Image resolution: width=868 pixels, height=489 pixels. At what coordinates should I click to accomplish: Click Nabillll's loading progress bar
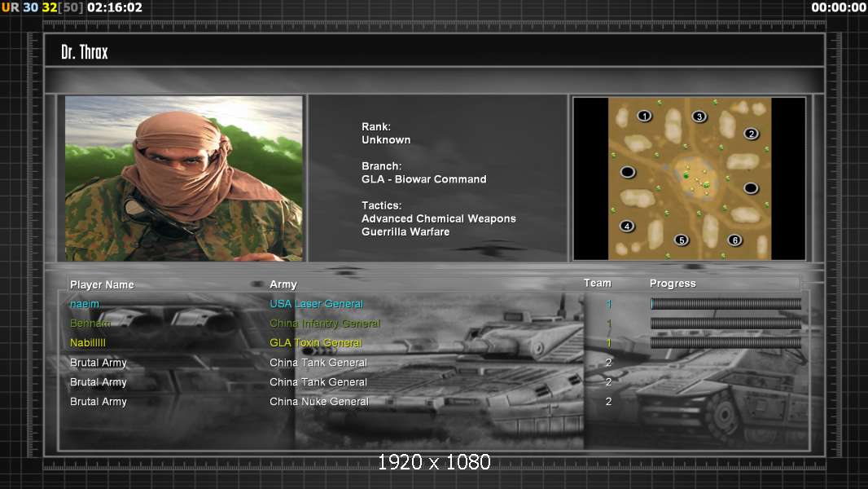726,343
